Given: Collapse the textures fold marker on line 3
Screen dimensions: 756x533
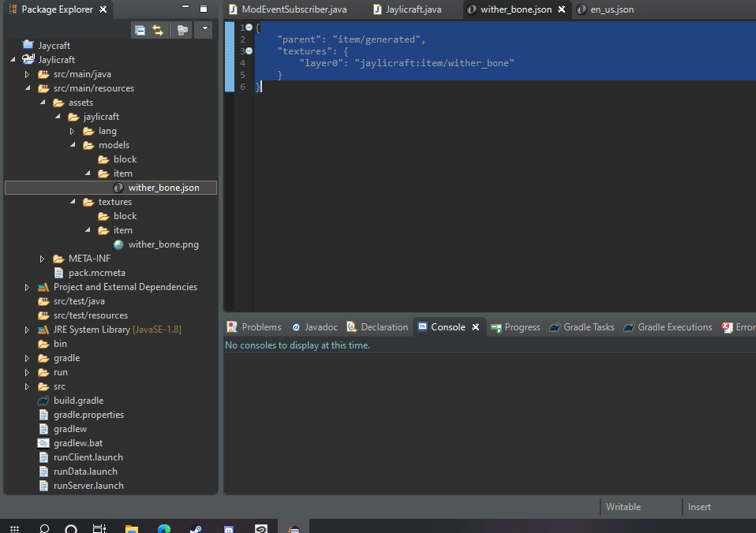Looking at the screenshot, I should (249, 51).
